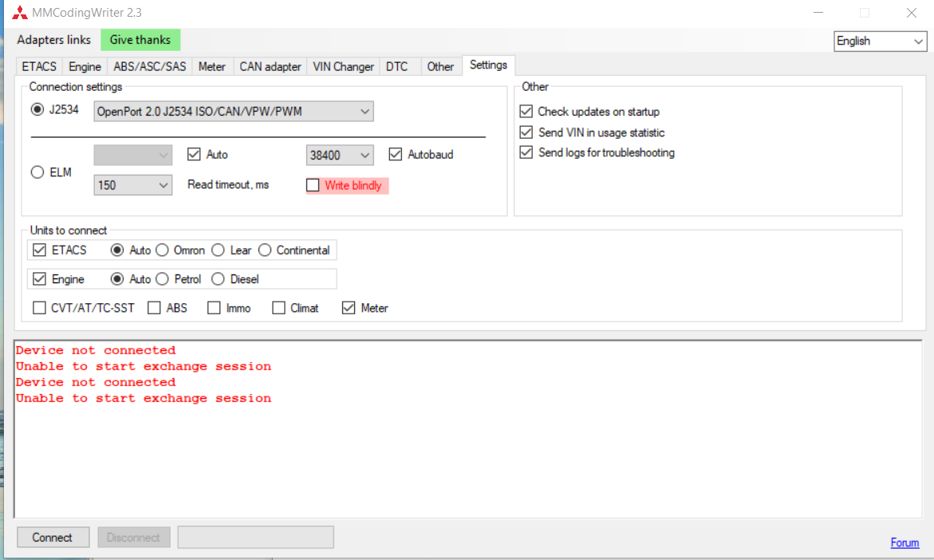
Task: Select the ELM connection radio button
Action: pos(37,172)
